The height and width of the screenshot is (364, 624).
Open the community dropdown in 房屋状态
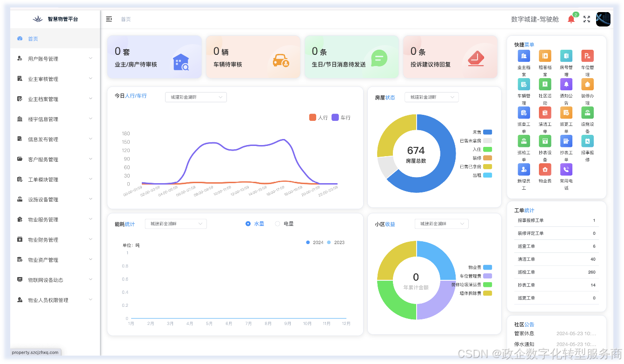[431, 97]
